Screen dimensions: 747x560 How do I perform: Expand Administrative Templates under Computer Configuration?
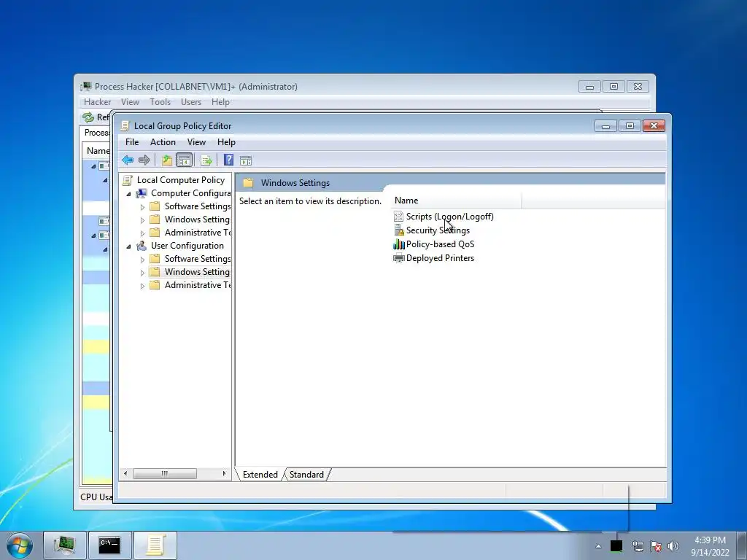click(142, 233)
